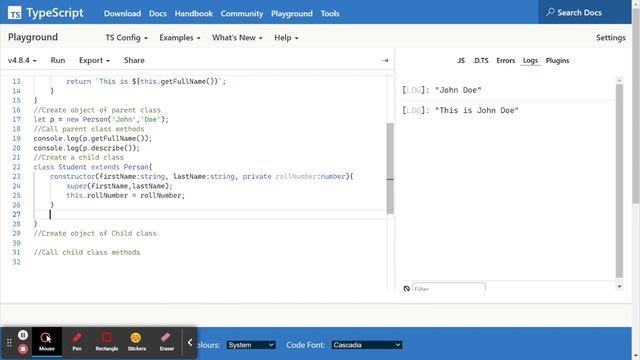Run the code with the Run button
The height and width of the screenshot is (360, 640).
(x=58, y=60)
